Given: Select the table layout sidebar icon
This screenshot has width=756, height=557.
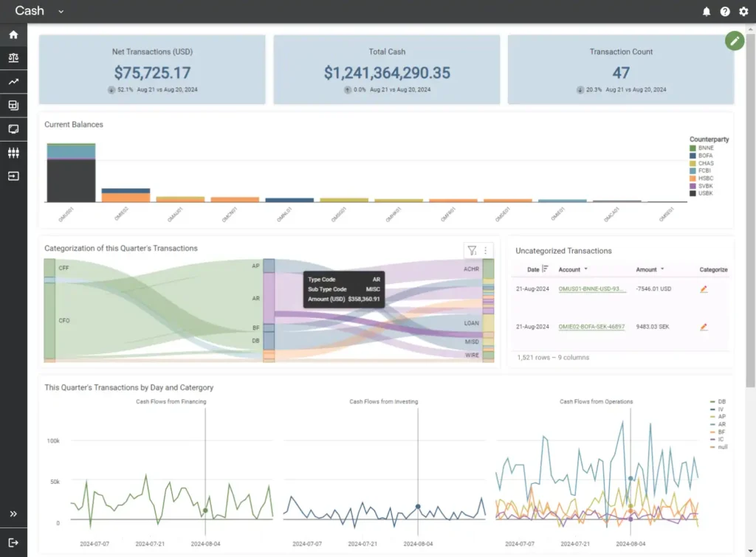Looking at the screenshot, I should click(13, 105).
